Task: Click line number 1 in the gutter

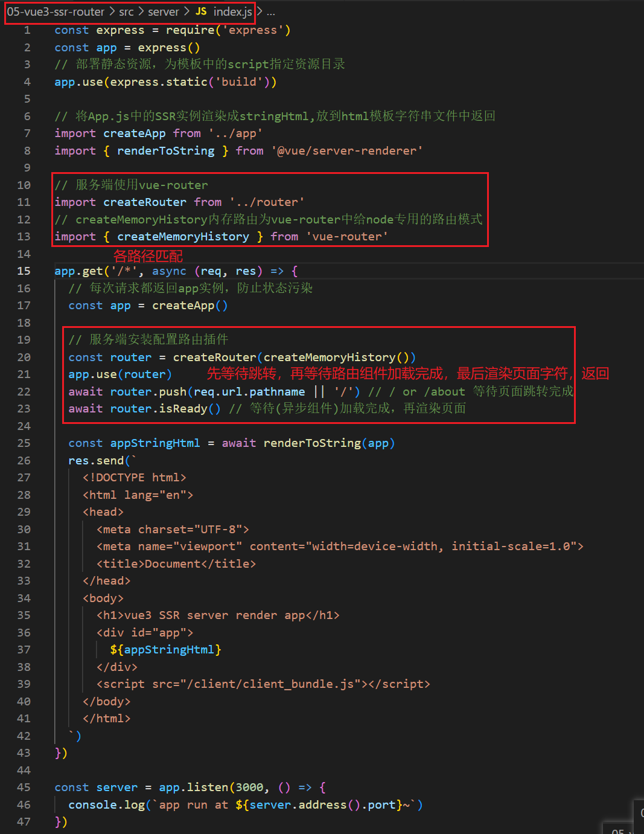Action: coord(27,30)
